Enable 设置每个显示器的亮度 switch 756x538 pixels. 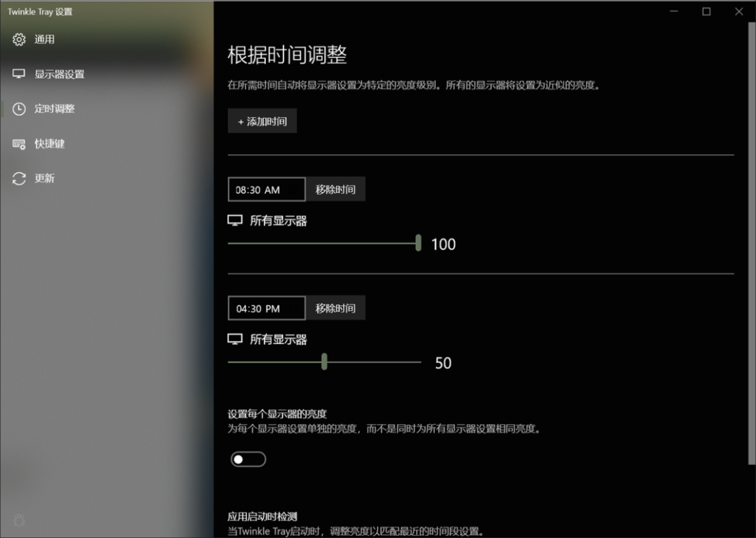click(x=248, y=459)
